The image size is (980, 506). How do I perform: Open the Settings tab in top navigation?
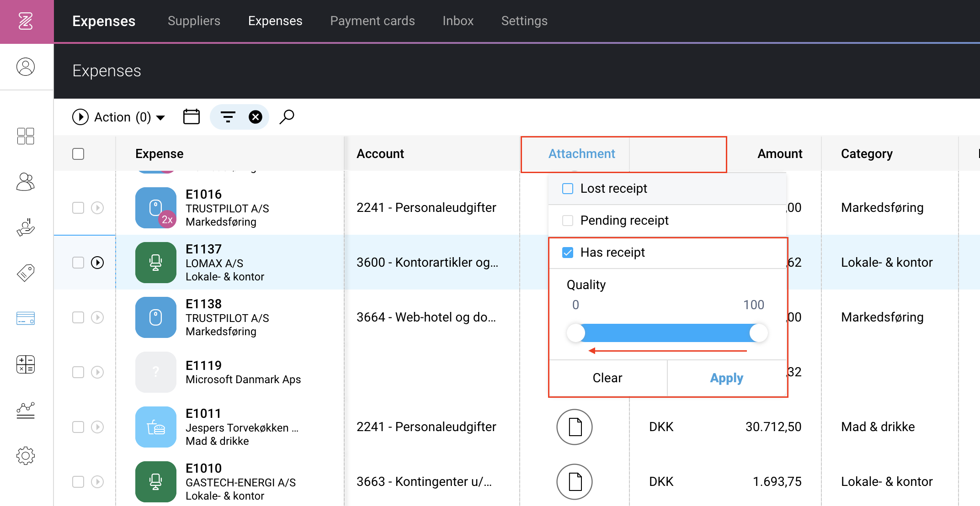(524, 21)
